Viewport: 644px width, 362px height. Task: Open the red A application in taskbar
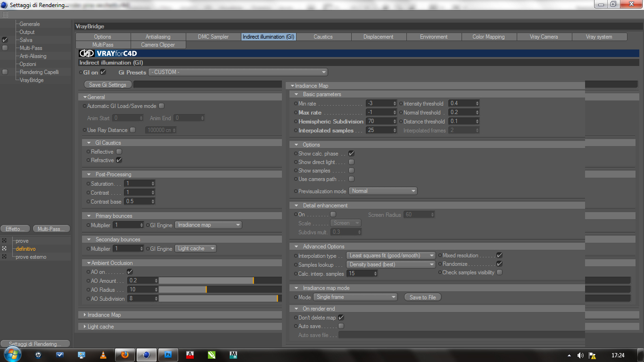(x=190, y=355)
